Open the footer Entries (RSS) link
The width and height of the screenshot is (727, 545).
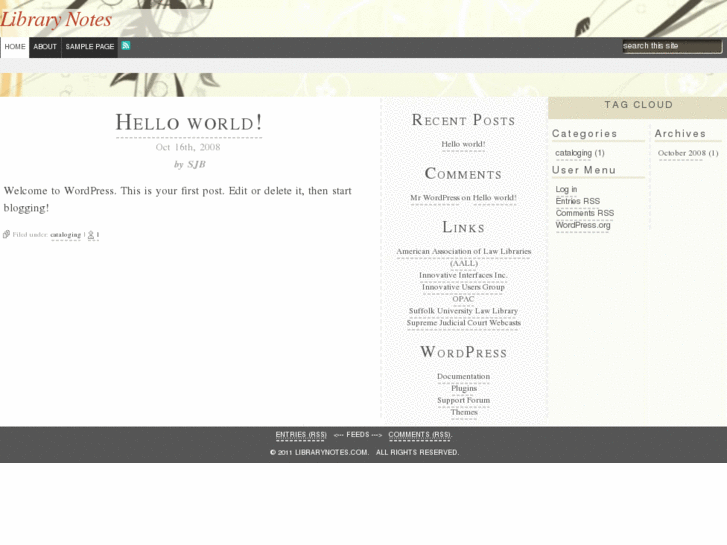[301, 435]
